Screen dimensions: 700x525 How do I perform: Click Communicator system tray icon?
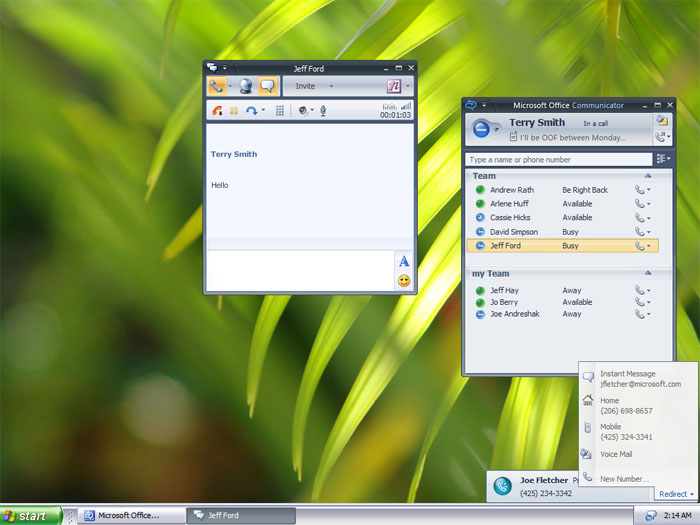(x=651, y=516)
